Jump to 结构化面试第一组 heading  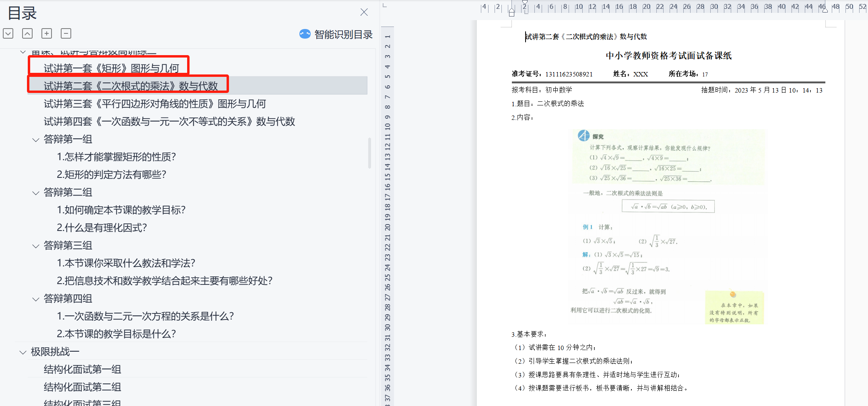tap(82, 369)
